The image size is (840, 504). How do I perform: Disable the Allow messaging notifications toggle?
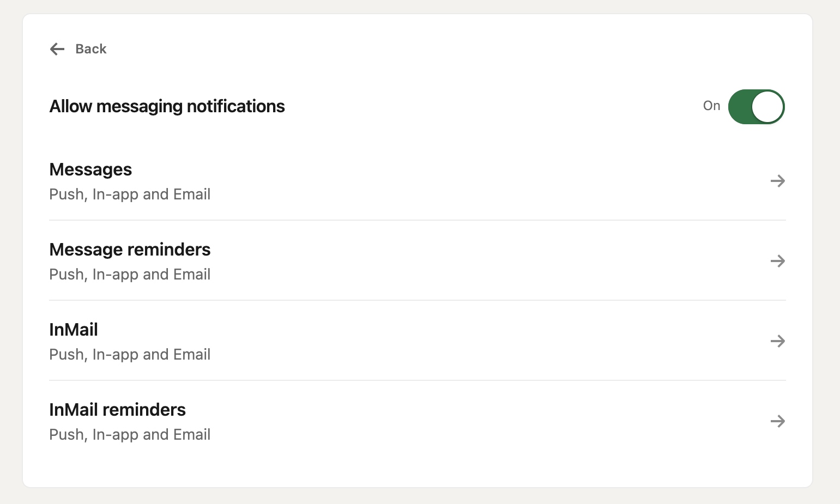click(757, 107)
